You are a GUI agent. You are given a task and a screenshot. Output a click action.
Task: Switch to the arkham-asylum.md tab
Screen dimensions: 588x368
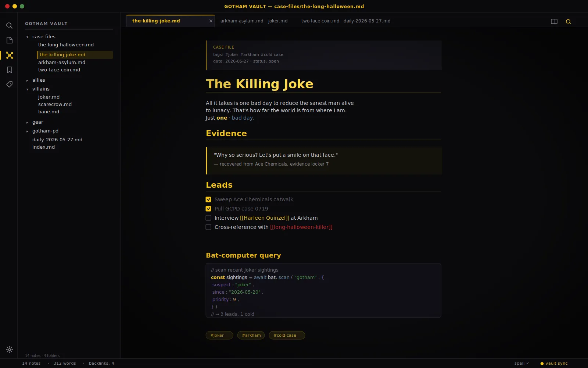242,21
